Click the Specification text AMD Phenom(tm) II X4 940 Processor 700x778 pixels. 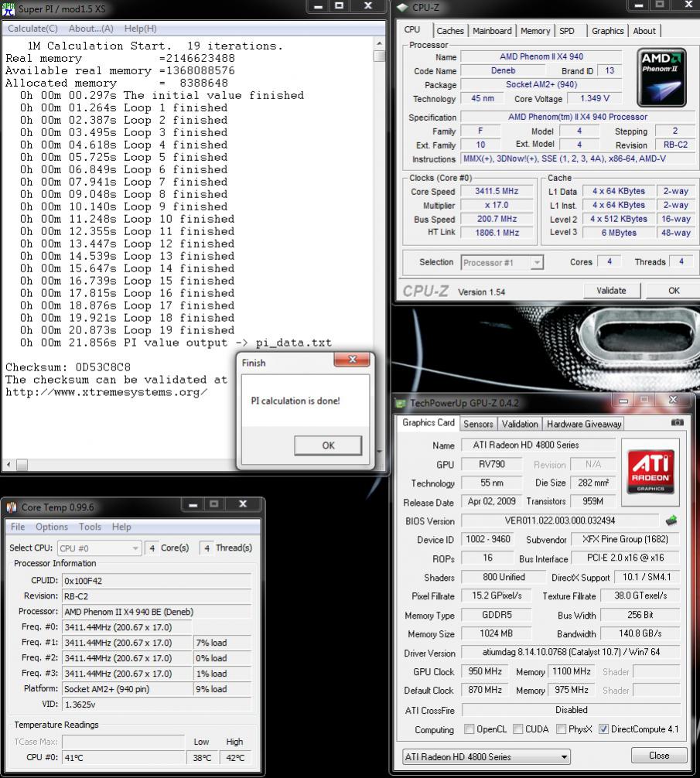tap(578, 117)
